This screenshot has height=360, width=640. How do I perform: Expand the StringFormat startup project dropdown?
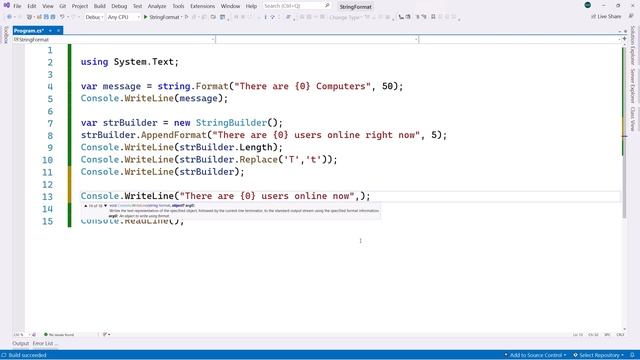181,17
